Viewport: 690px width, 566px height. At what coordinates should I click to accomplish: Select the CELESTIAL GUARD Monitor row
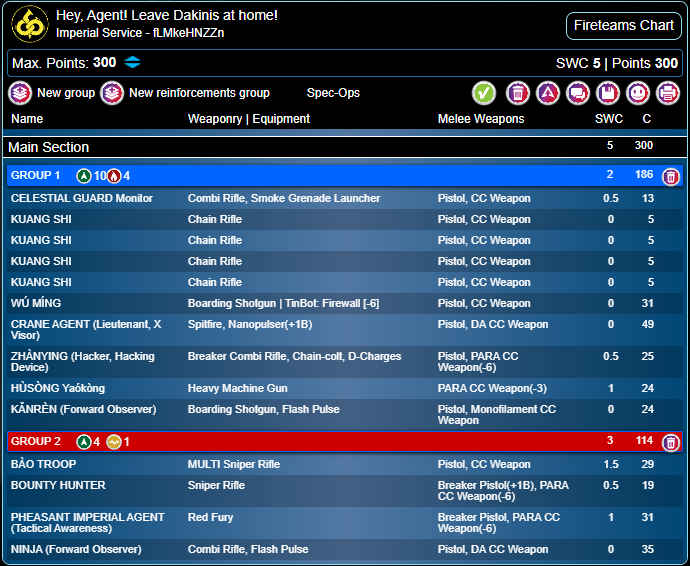click(x=345, y=198)
